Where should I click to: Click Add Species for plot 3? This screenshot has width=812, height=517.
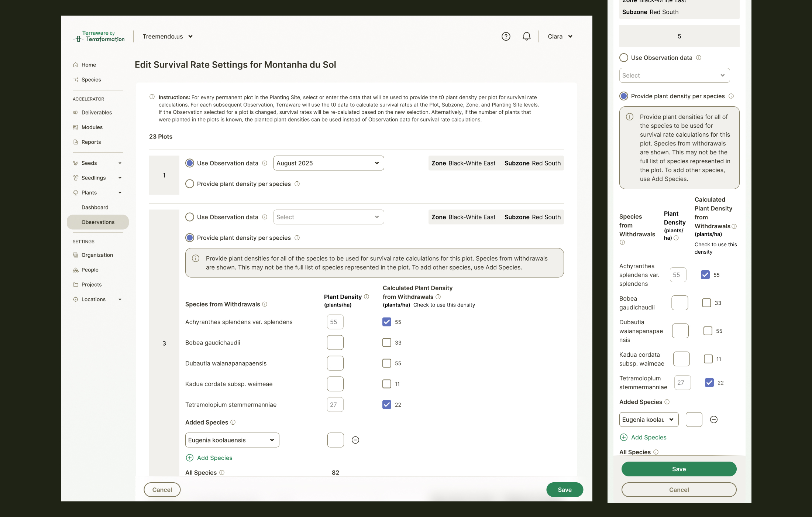click(x=209, y=458)
